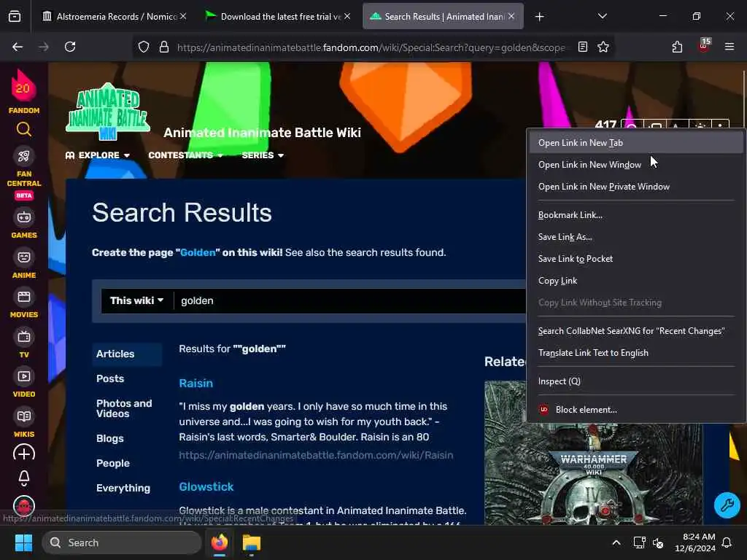
Task: Open File Explorer from the taskbar
Action: tap(252, 542)
